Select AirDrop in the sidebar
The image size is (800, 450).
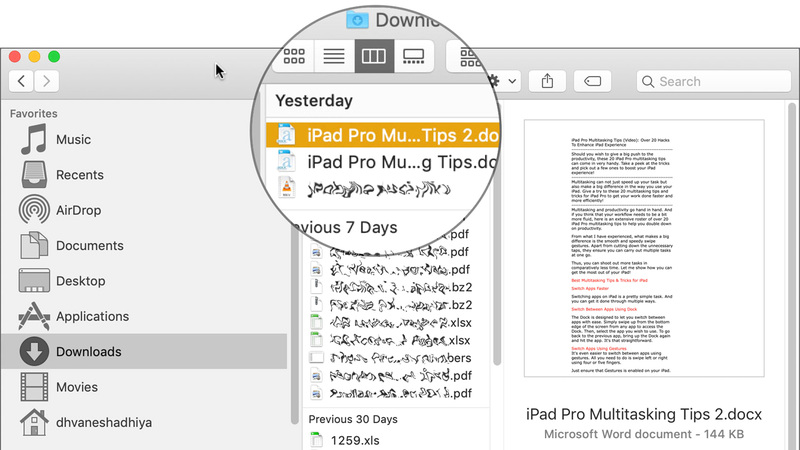click(x=79, y=210)
